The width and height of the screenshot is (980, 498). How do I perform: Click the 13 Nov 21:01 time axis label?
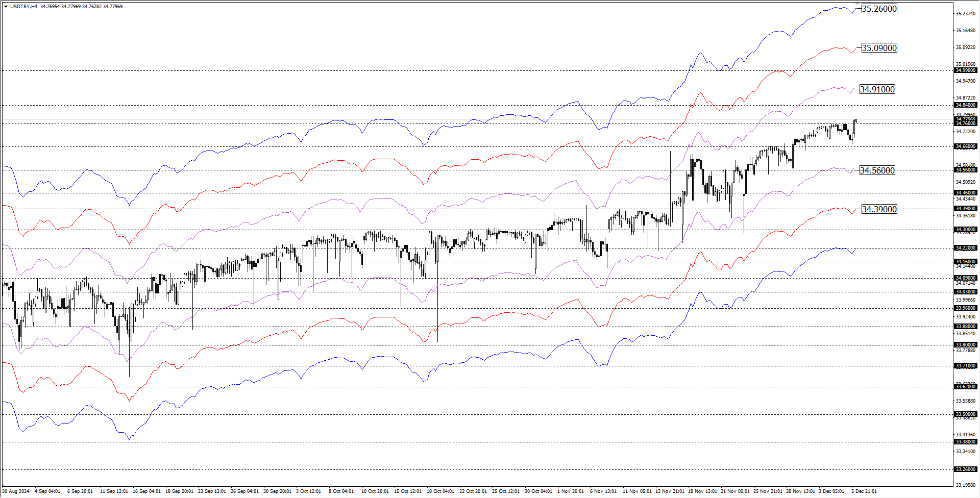[670, 491]
